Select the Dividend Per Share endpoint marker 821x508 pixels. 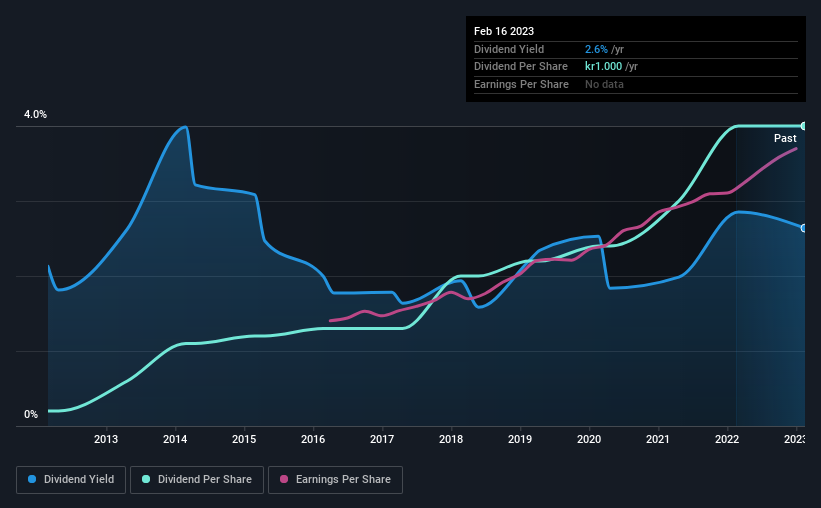click(x=804, y=126)
